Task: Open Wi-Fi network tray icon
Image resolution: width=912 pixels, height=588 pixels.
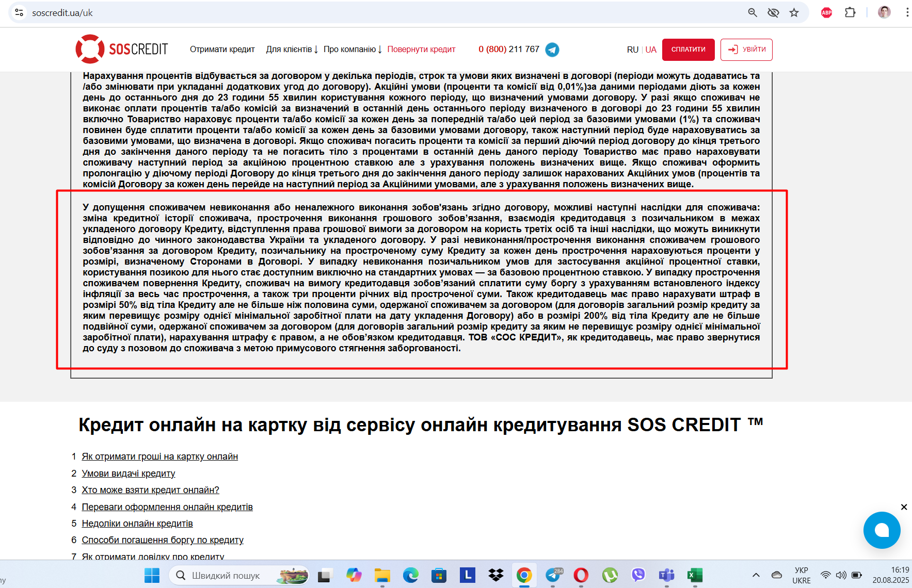Action: [x=826, y=575]
